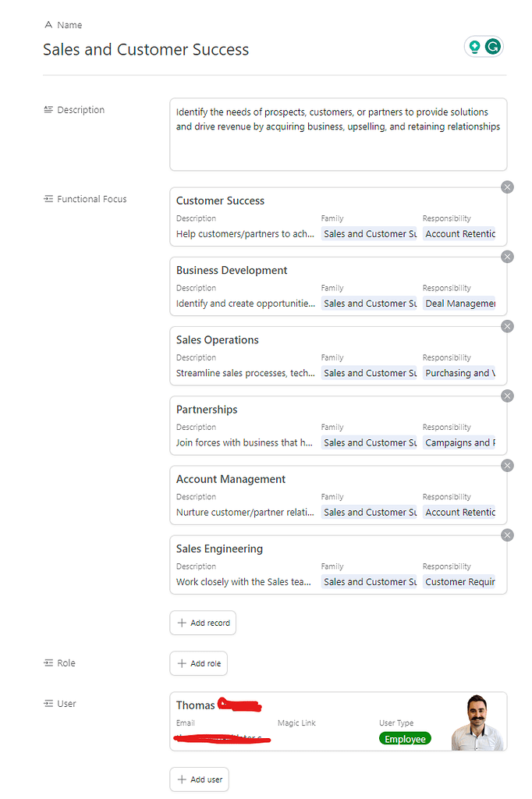The width and height of the screenshot is (532, 799).
Task: Click the Add role button
Action: tap(198, 662)
